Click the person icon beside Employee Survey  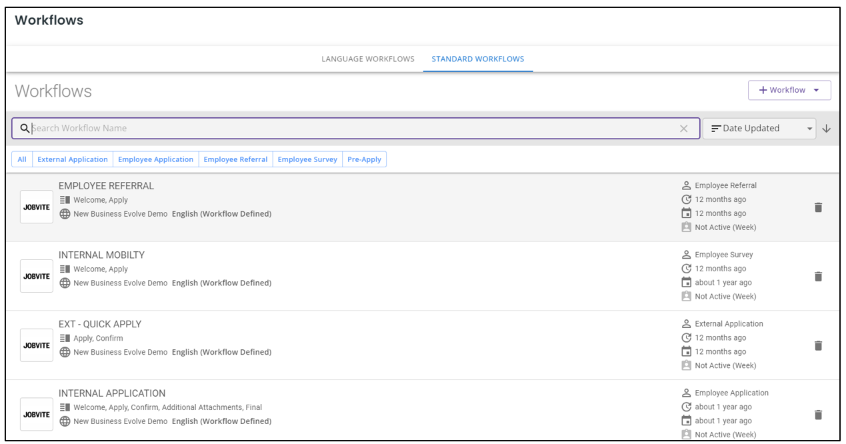click(686, 254)
